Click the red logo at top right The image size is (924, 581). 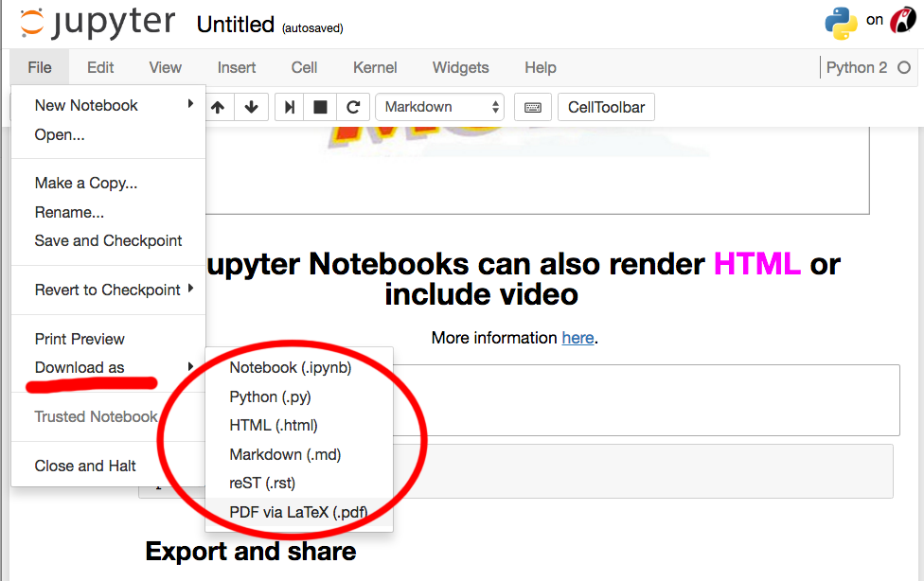pos(903,21)
